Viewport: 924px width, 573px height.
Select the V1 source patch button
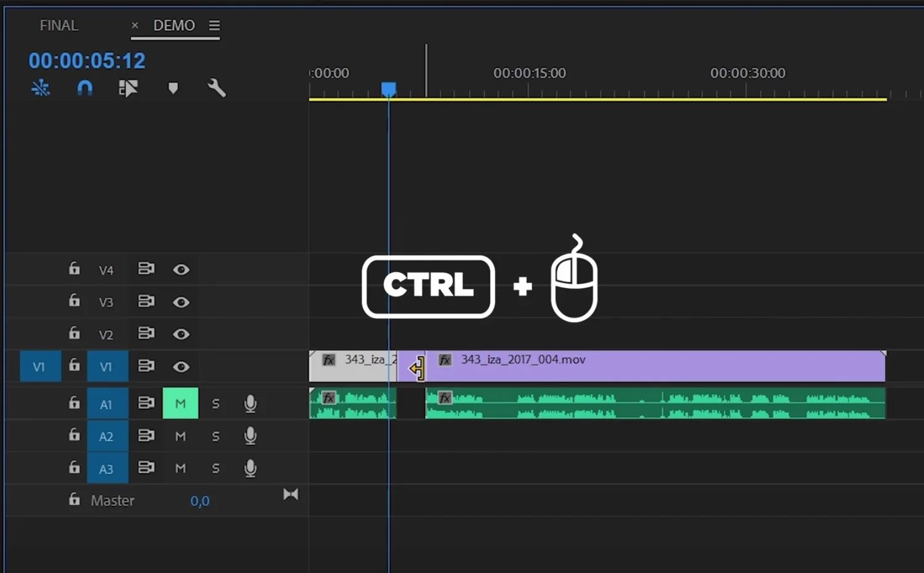39,366
